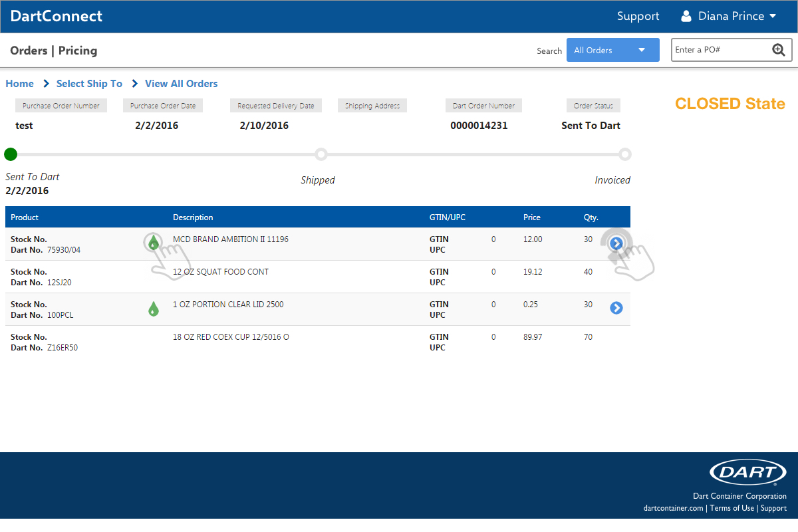The height and width of the screenshot is (532, 798).
Task: Click the quantity 70
Action: (589, 337)
